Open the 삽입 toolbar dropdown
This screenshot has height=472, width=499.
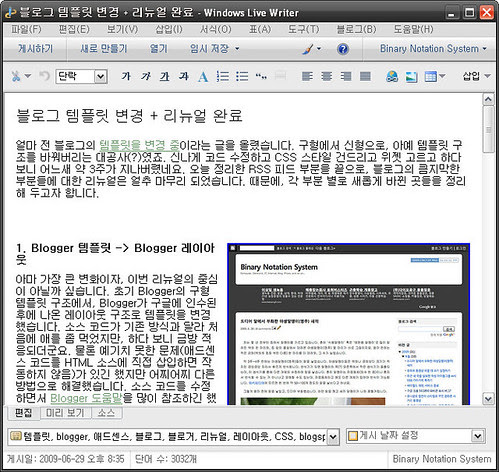tap(476, 76)
